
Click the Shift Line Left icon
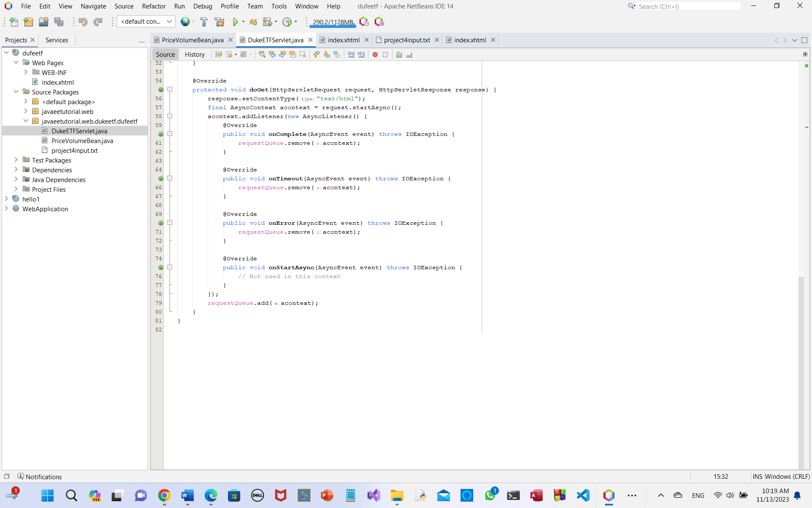click(351, 55)
